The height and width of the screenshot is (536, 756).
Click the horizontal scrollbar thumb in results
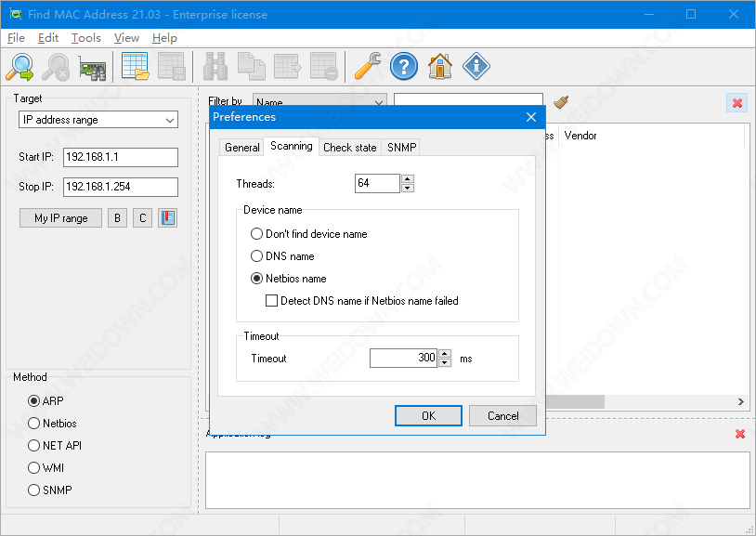[x=575, y=401]
